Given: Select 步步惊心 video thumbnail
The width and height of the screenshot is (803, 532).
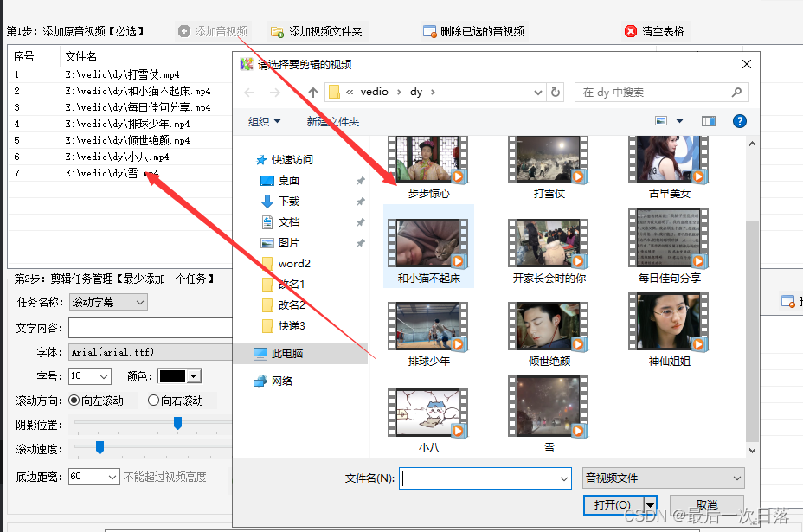Looking at the screenshot, I should pos(428,168).
